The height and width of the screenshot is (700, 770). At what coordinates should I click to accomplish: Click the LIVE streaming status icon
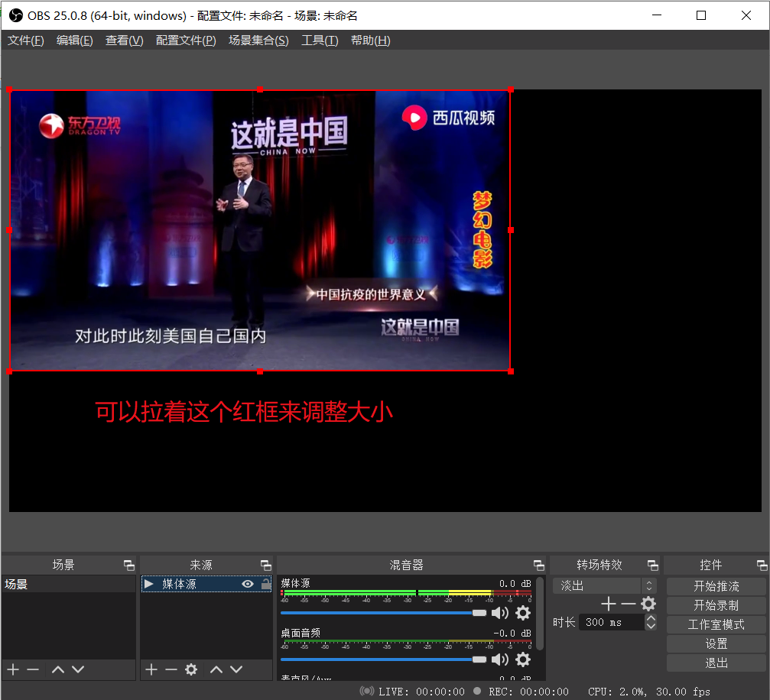[x=366, y=691]
